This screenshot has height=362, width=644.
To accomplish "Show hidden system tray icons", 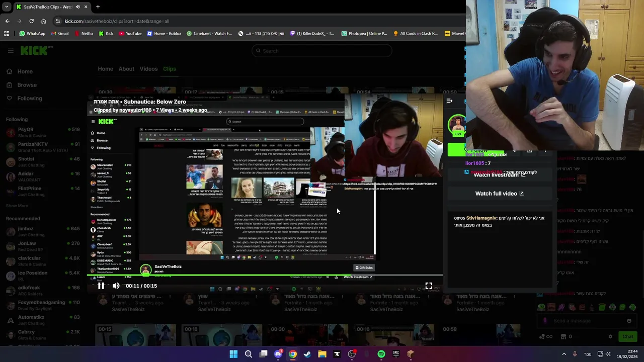I will (x=564, y=354).
